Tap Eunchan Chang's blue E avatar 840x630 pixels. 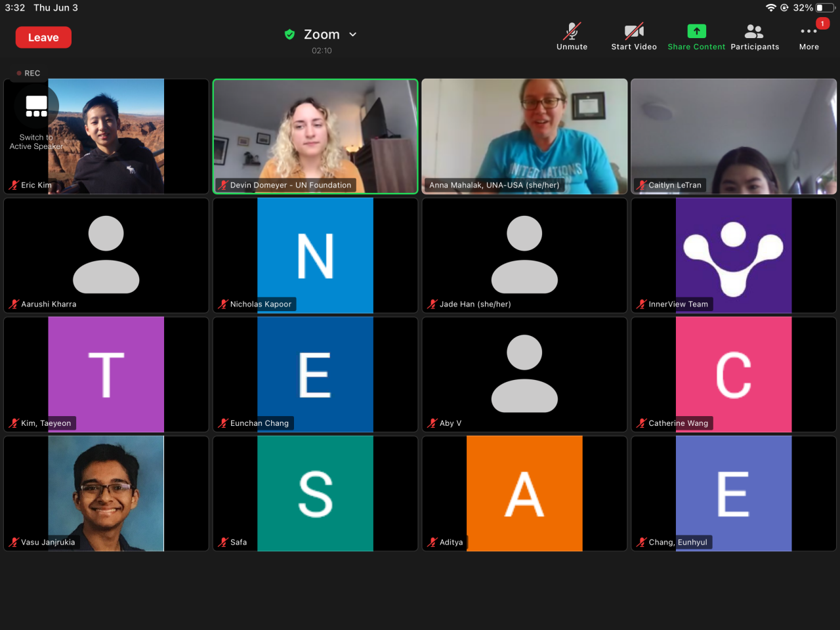[x=316, y=375]
